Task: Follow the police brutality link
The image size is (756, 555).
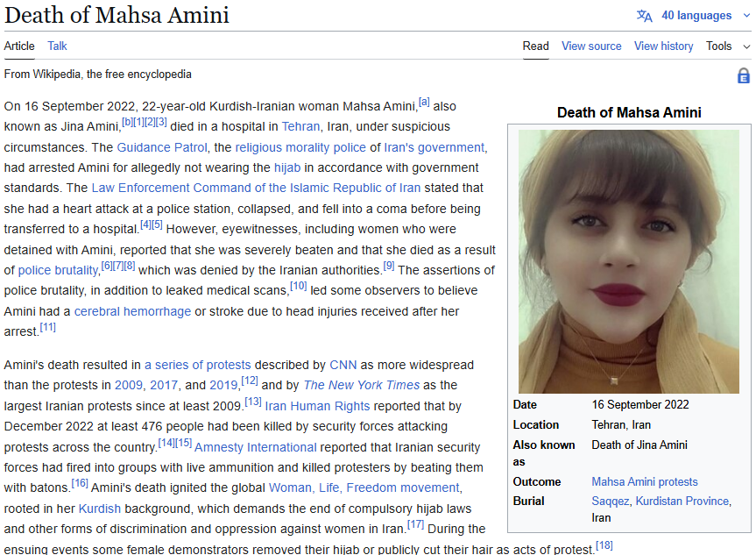Action: click(x=58, y=270)
